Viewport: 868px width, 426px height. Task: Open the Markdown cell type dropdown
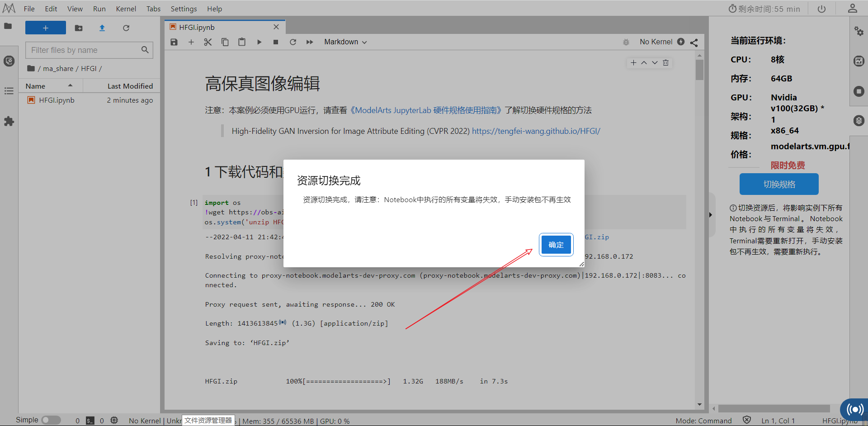point(345,42)
